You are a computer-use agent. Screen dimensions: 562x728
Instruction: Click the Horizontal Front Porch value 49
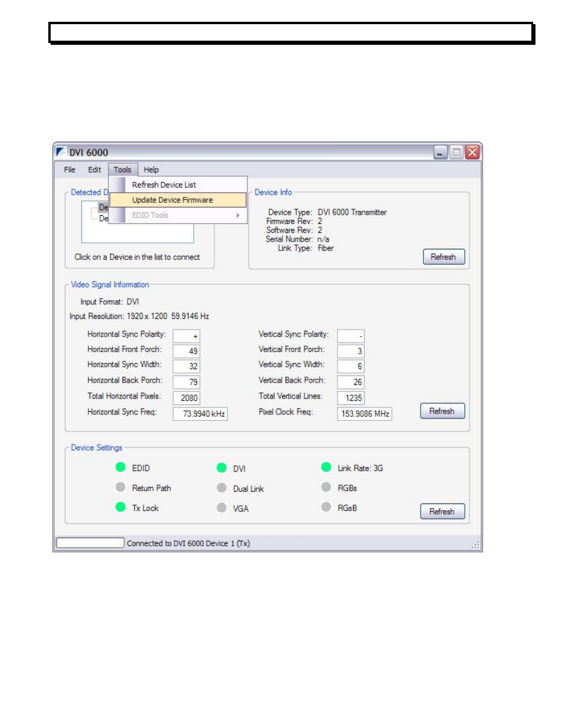(x=186, y=351)
